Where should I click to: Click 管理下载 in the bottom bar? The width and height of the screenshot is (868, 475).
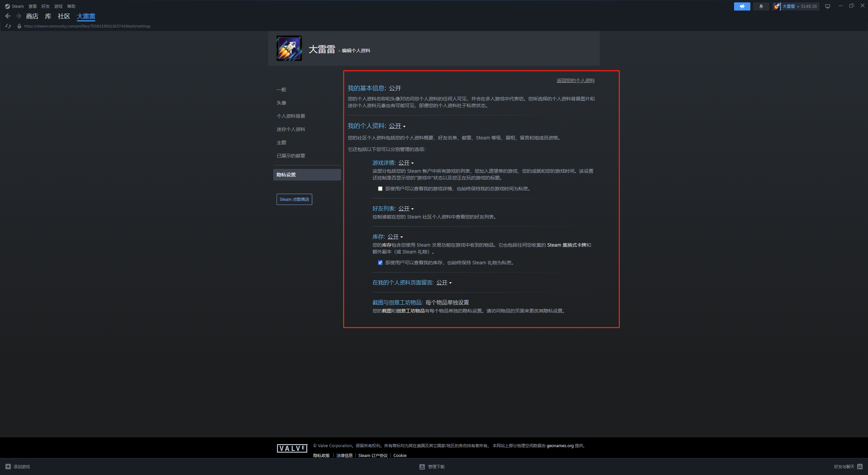pyautogui.click(x=436, y=467)
